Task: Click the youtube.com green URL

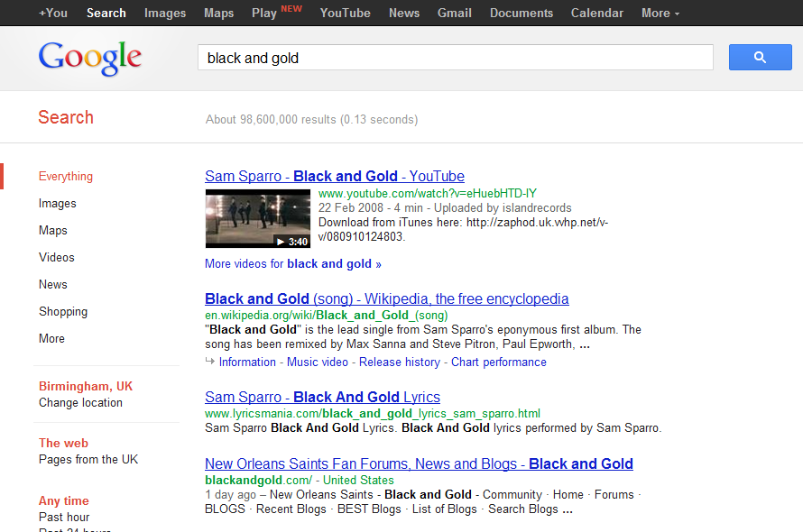Action: 428,193
